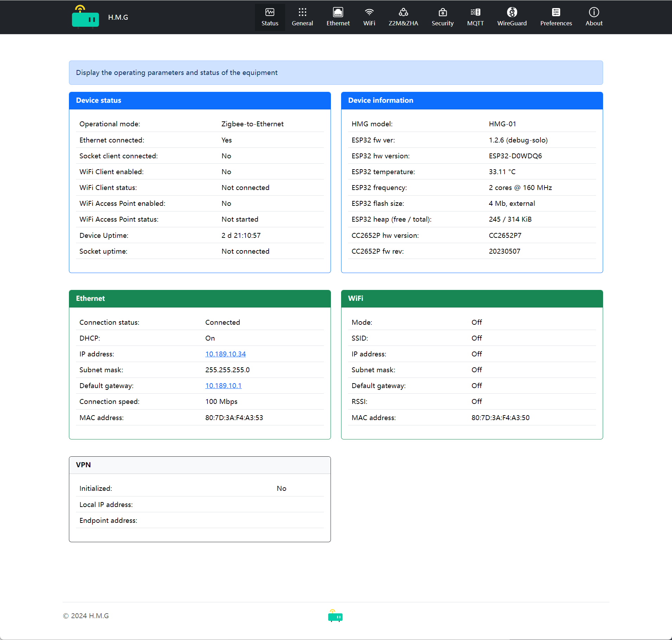Click the Status waveform icon in navbar
The image size is (672, 640).
[x=270, y=12]
